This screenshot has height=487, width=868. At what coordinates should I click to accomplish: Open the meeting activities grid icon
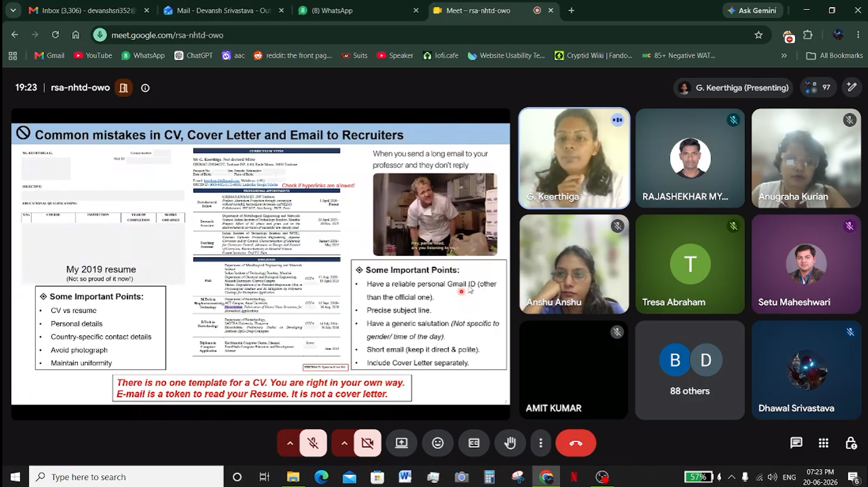(823, 443)
